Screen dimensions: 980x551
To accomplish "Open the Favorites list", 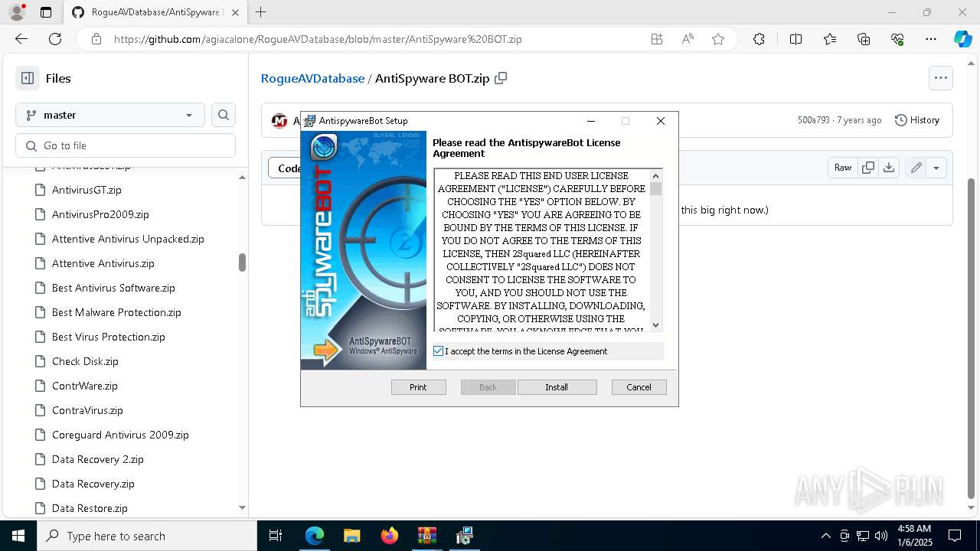I will pos(830,39).
